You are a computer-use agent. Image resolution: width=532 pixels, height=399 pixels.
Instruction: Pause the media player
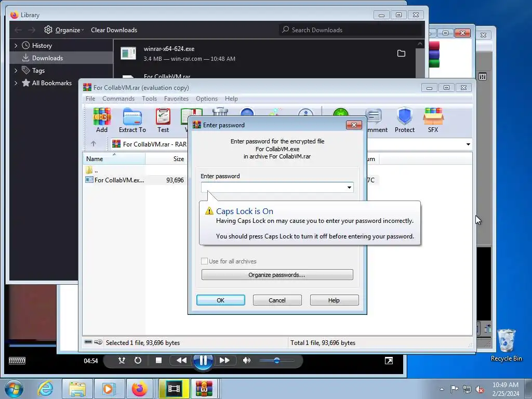203,361
